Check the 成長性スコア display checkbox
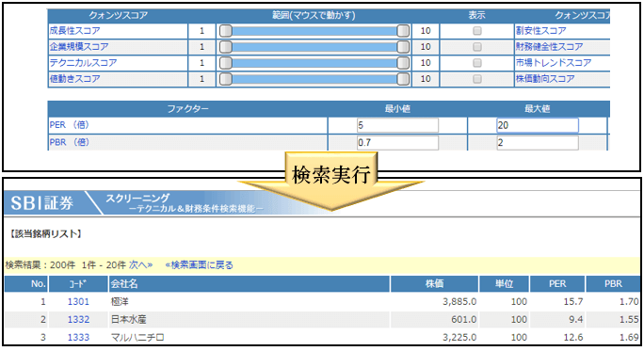 tap(476, 31)
